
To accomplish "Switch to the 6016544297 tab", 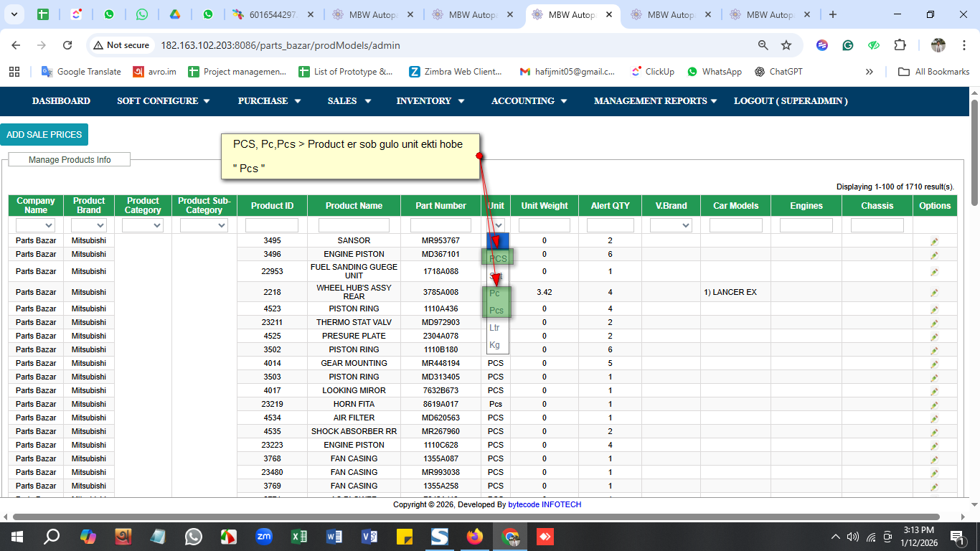I will [x=273, y=14].
